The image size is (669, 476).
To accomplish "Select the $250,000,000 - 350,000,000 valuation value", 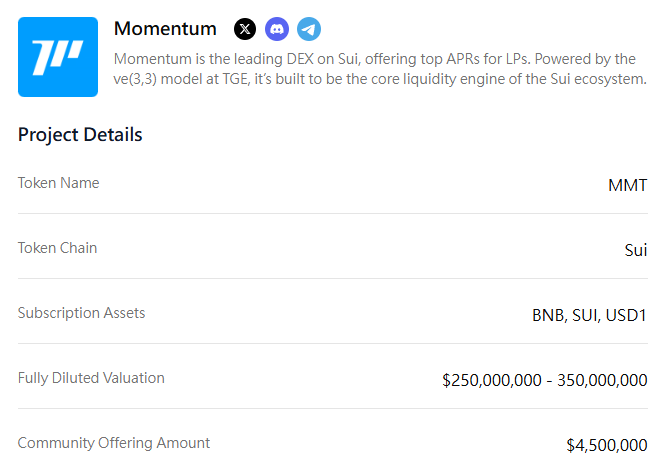I will (544, 380).
